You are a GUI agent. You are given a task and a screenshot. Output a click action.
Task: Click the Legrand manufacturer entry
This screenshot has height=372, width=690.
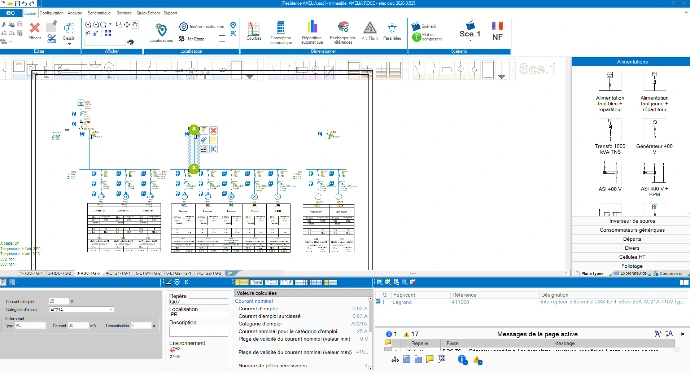[402, 302]
